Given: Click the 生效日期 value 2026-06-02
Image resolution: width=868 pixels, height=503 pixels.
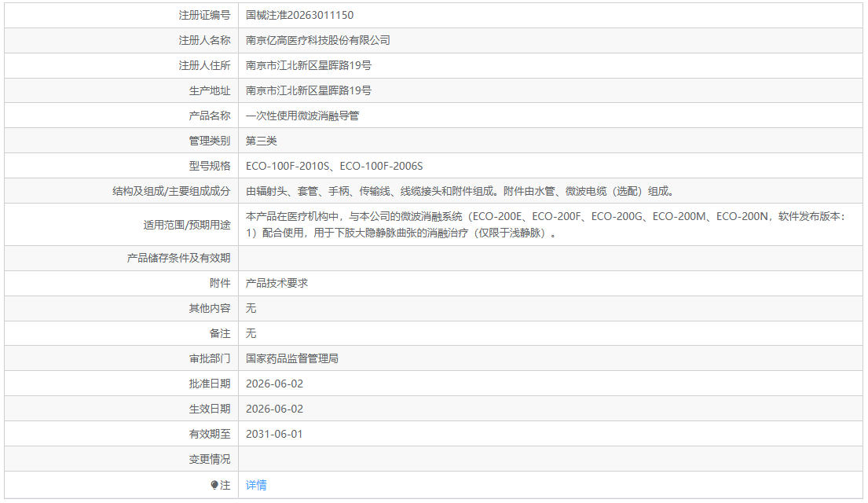Looking at the screenshot, I should click(274, 409).
